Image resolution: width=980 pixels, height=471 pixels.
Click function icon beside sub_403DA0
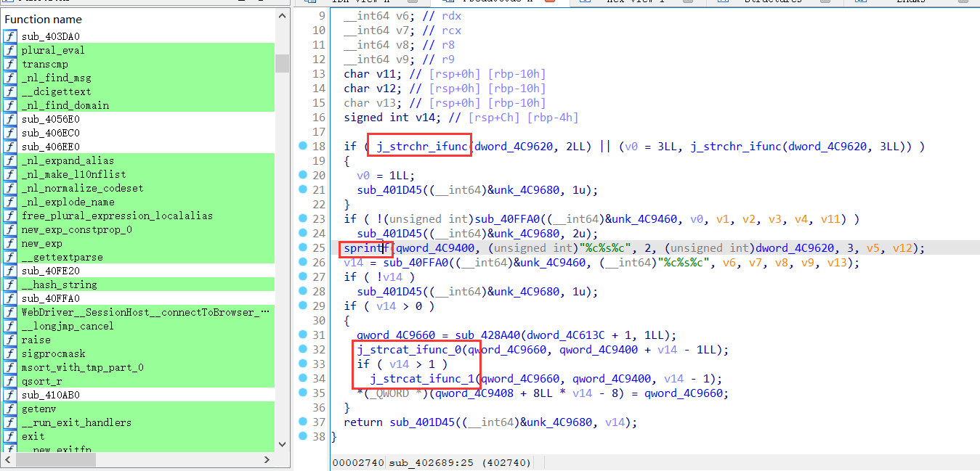pos(10,36)
